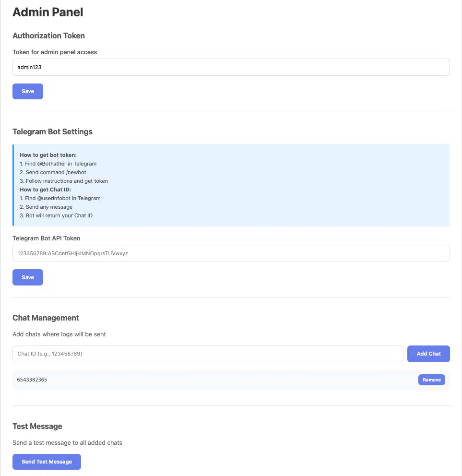Image resolution: width=462 pixels, height=476 pixels.
Task: Click the "Token for admin panel access" label
Action: [x=55, y=52]
